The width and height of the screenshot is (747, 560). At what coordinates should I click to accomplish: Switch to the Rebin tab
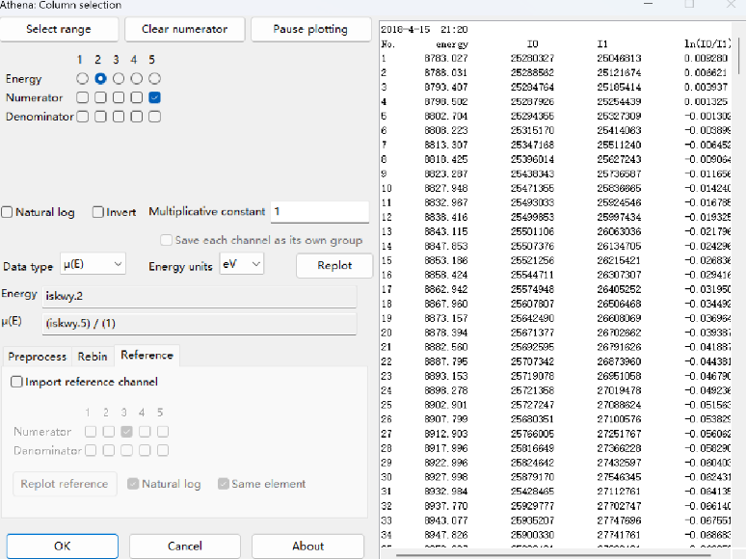pyautogui.click(x=93, y=357)
